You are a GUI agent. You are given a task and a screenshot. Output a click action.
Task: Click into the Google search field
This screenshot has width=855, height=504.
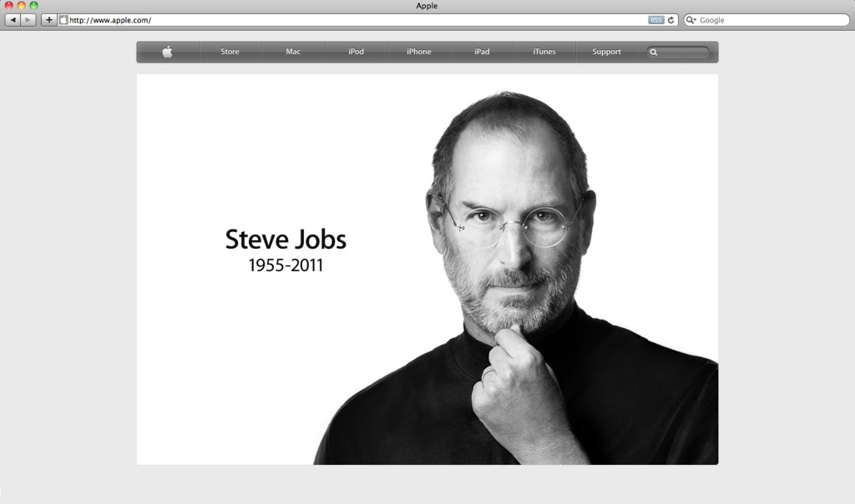pos(768,20)
